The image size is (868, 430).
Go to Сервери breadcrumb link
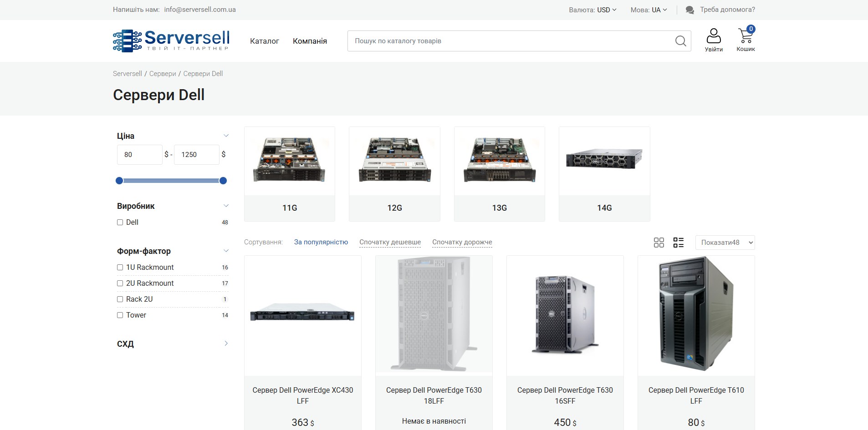(163, 74)
